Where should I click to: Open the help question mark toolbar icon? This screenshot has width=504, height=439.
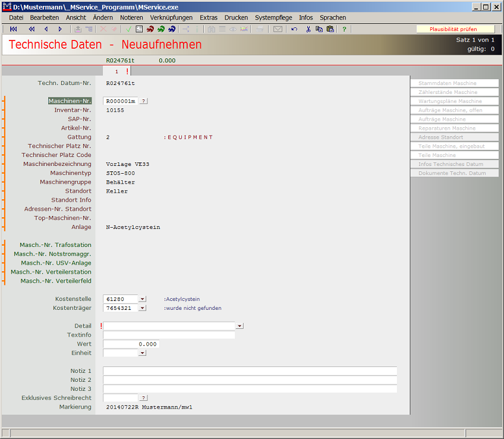pyautogui.click(x=344, y=29)
